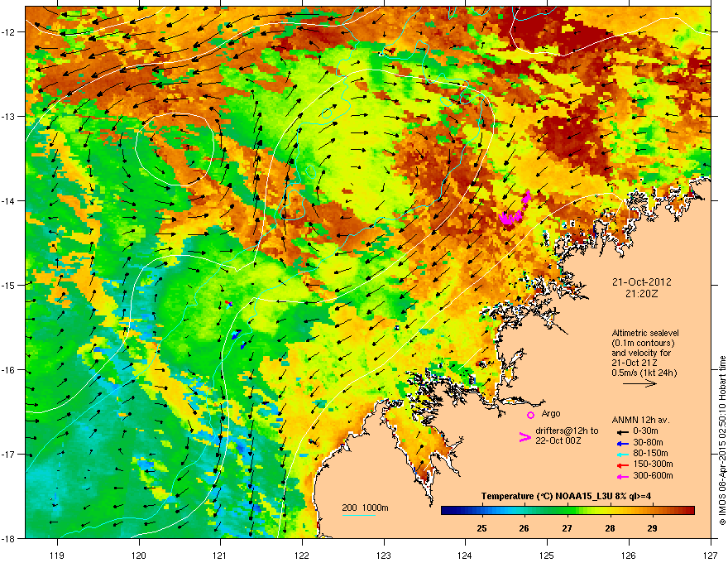This screenshot has height=563, width=728.
Task: Click the cyan 80-150m arrow legend marker
Action: (622, 454)
